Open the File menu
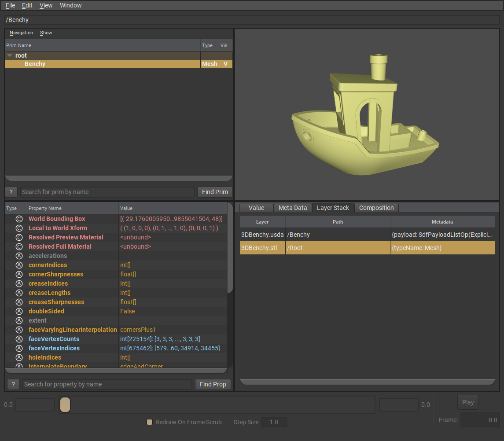 point(10,5)
